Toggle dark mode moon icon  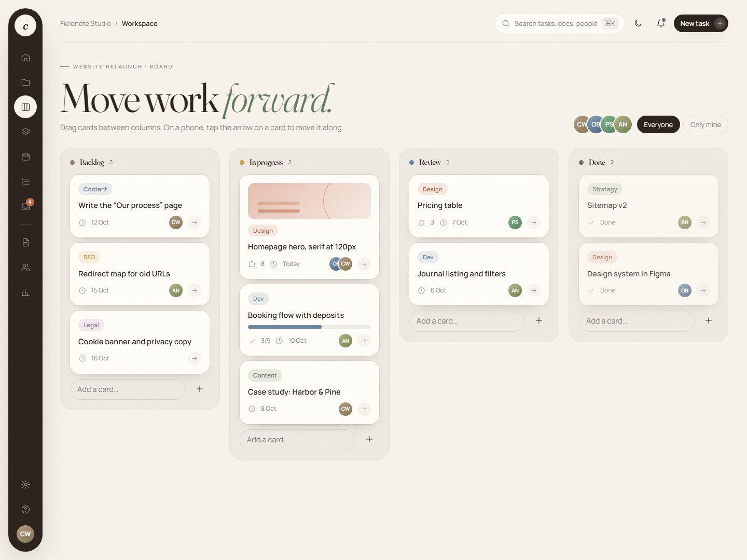[638, 23]
